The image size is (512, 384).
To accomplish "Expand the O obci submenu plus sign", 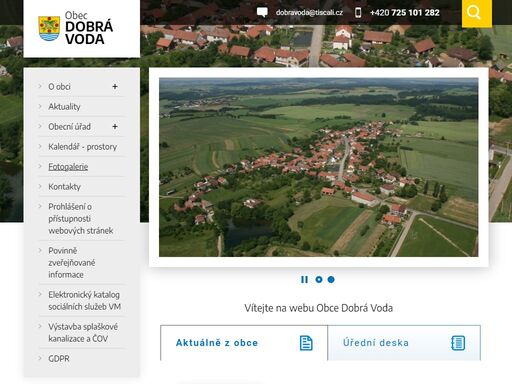I will pos(115,87).
